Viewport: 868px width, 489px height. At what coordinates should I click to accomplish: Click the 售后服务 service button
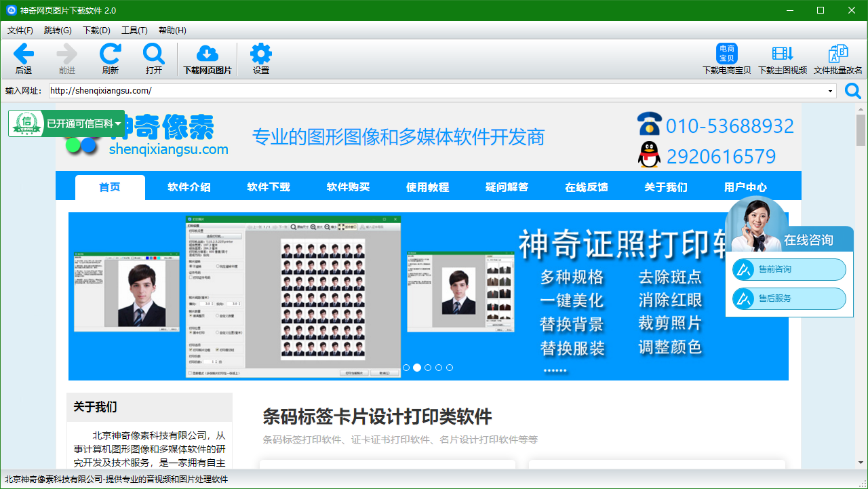[788, 298]
